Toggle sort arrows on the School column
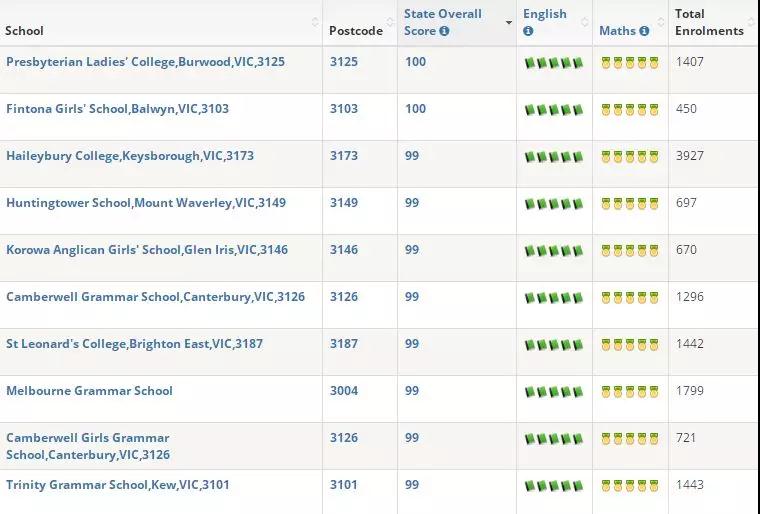This screenshot has width=760, height=514. 315,22
